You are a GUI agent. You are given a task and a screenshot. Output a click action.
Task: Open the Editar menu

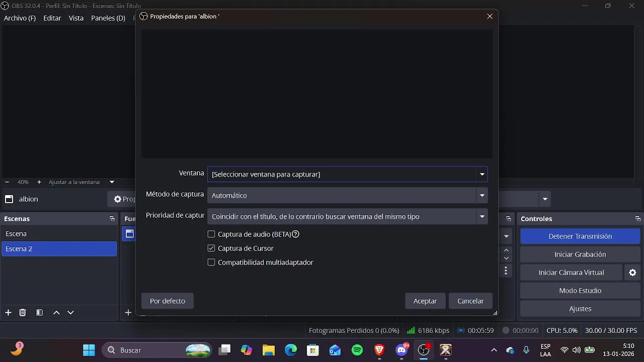[x=52, y=18]
